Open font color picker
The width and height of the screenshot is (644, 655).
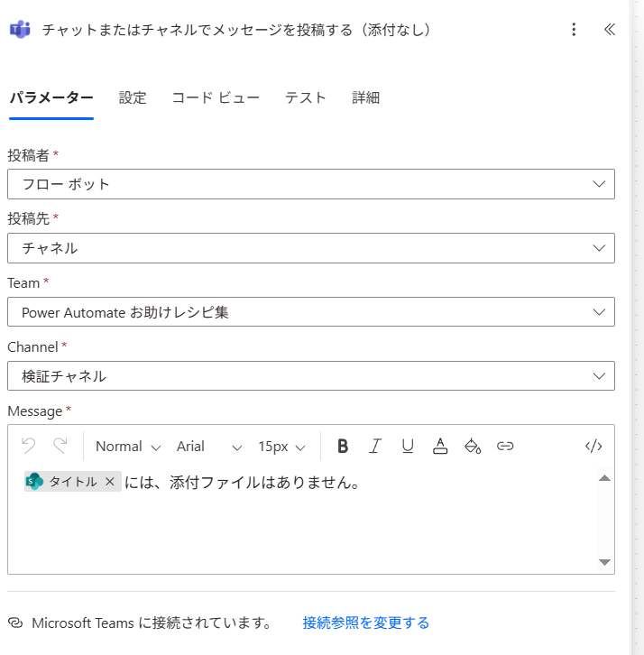440,446
